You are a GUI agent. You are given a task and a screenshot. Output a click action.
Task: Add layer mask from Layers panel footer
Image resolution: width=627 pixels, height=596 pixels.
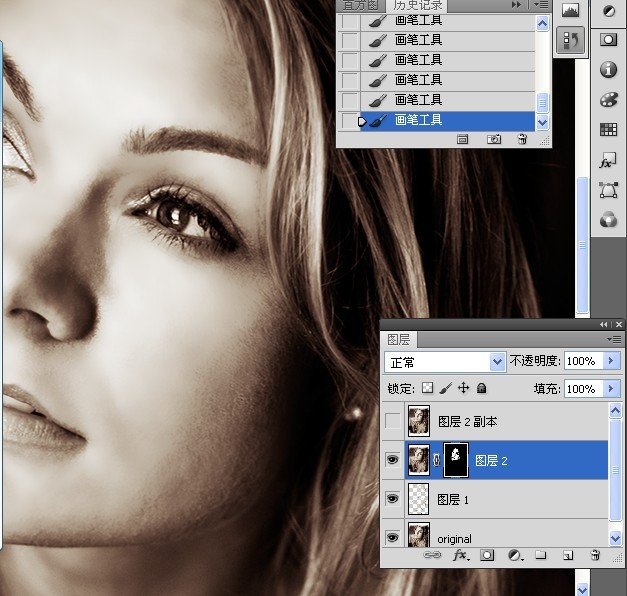pos(487,555)
